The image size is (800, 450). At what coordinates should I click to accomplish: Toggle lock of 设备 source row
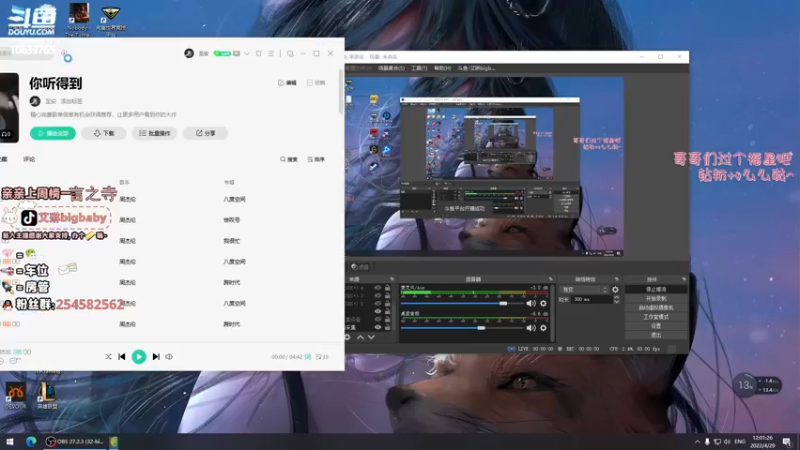coord(387,319)
